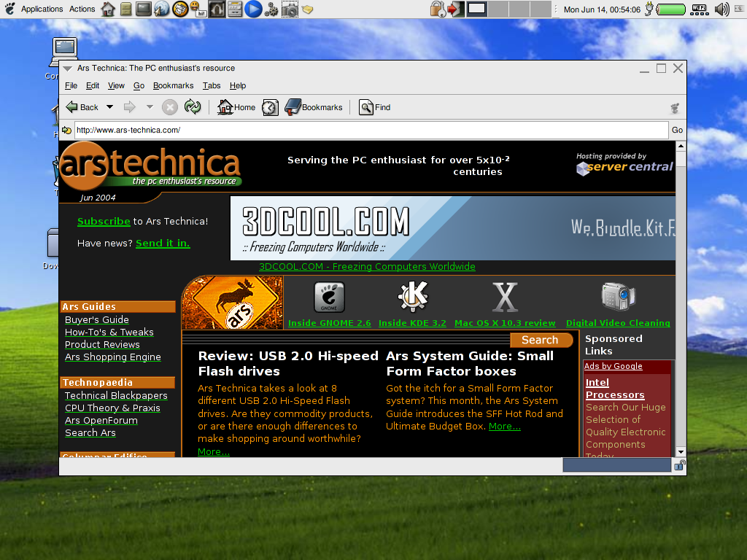747x560 pixels.
Task: Follow the Subscribe link
Action: point(104,222)
